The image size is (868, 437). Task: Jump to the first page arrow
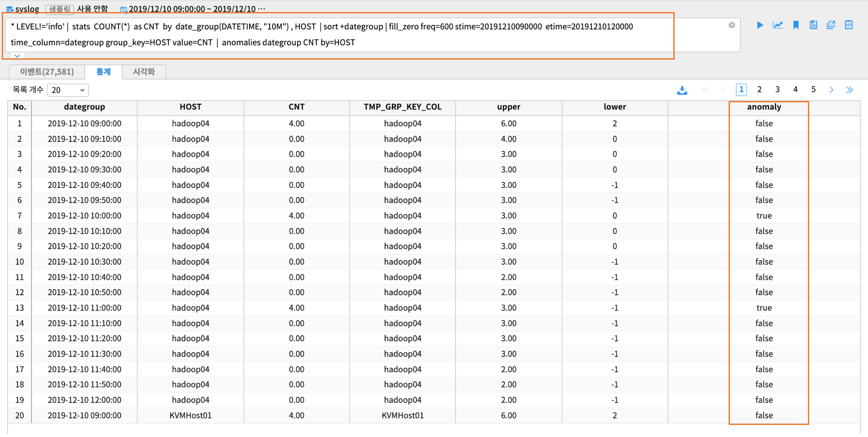pos(705,90)
